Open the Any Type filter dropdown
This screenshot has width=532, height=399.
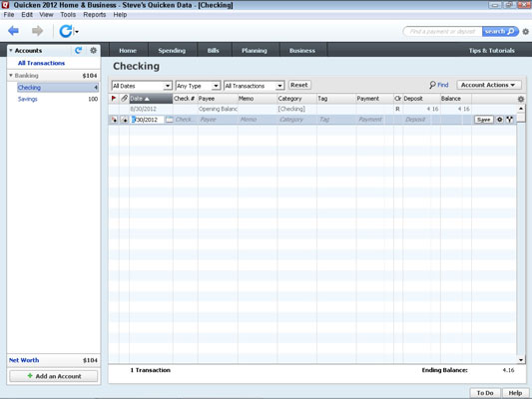[198, 86]
